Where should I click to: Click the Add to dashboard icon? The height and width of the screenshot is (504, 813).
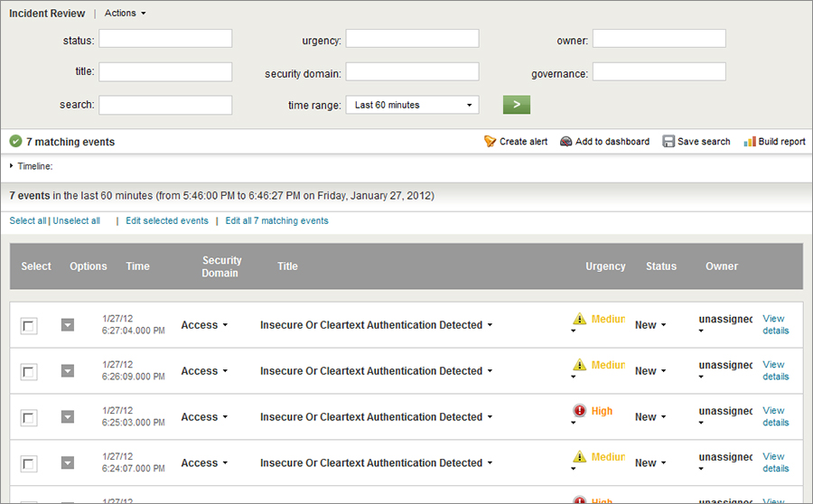566,142
